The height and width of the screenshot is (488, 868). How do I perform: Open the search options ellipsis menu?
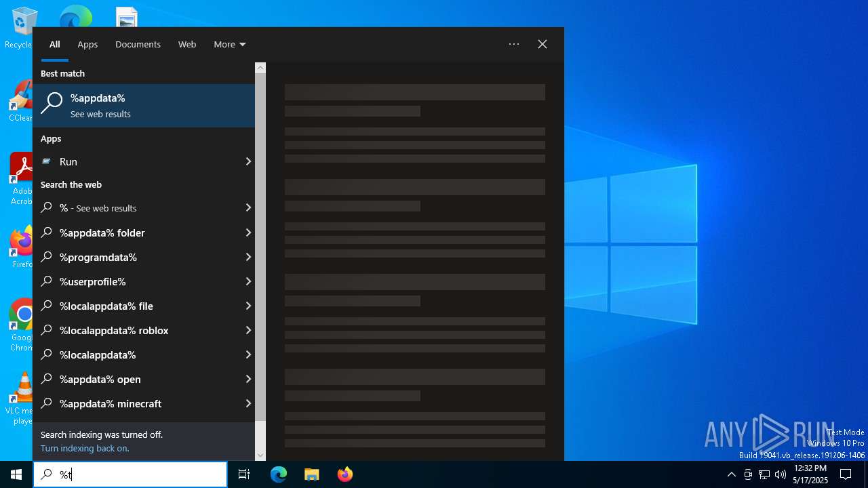point(514,44)
